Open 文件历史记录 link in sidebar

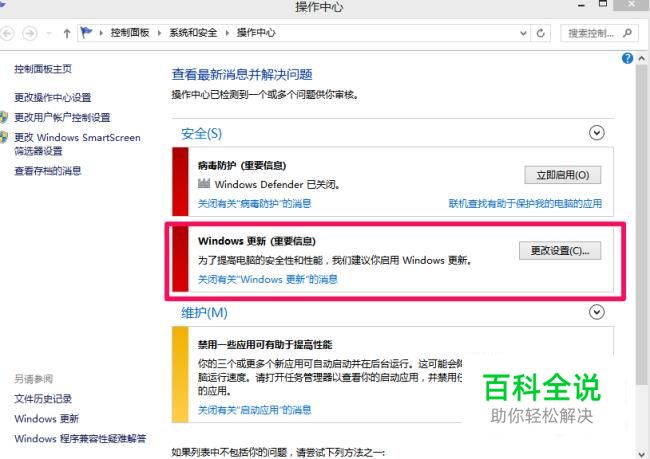point(43,399)
